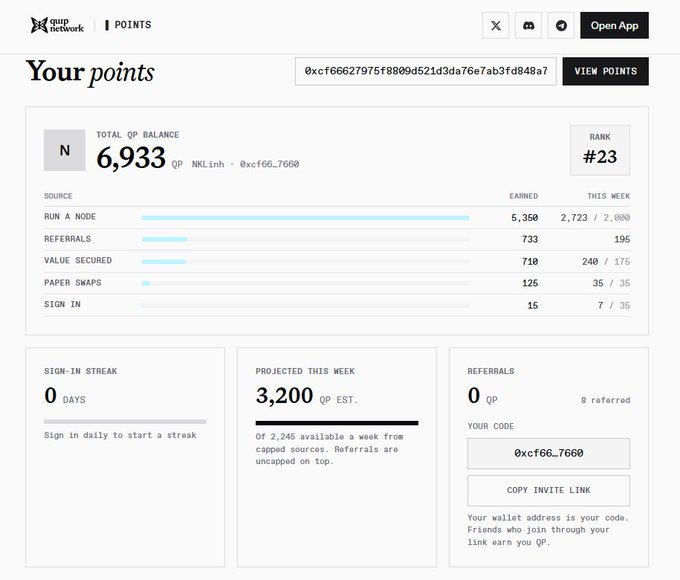Click the REFERRALS source row label
Viewport: 680px width, 580px height.
67,239
